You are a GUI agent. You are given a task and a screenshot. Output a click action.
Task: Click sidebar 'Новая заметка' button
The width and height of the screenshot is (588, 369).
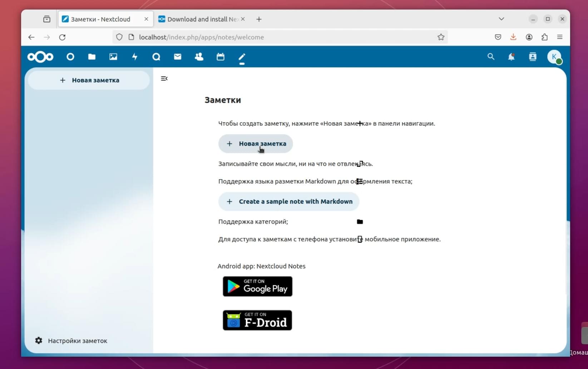pyautogui.click(x=89, y=80)
